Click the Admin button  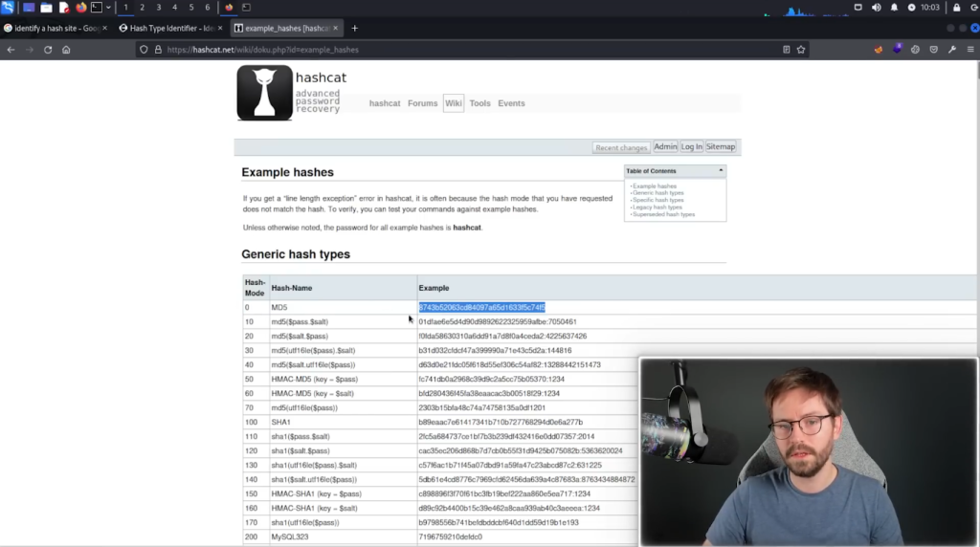click(665, 146)
